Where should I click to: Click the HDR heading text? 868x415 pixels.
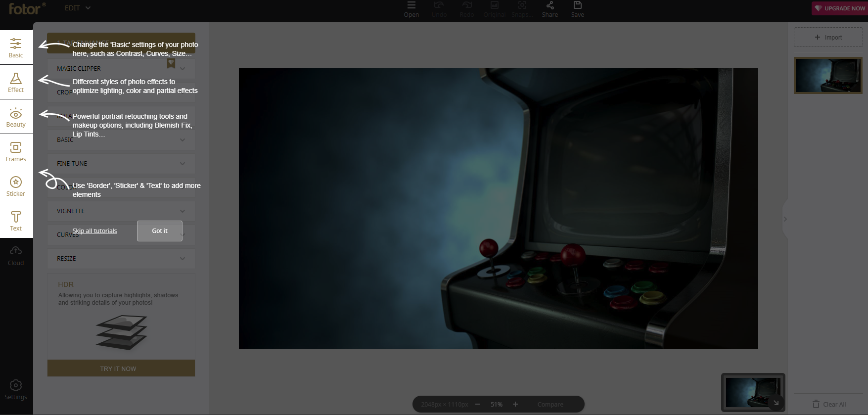tap(66, 284)
